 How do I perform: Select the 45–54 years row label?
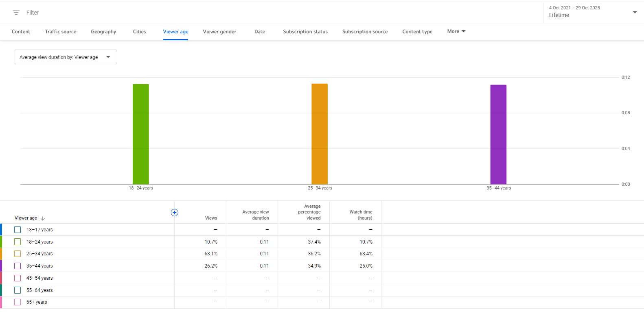[39, 278]
